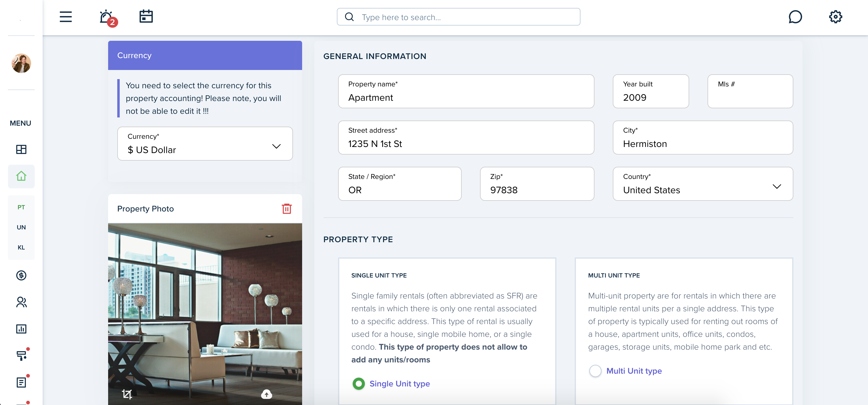The width and height of the screenshot is (868, 405).
Task: Click the dollar sign icon in sidebar
Action: click(21, 276)
